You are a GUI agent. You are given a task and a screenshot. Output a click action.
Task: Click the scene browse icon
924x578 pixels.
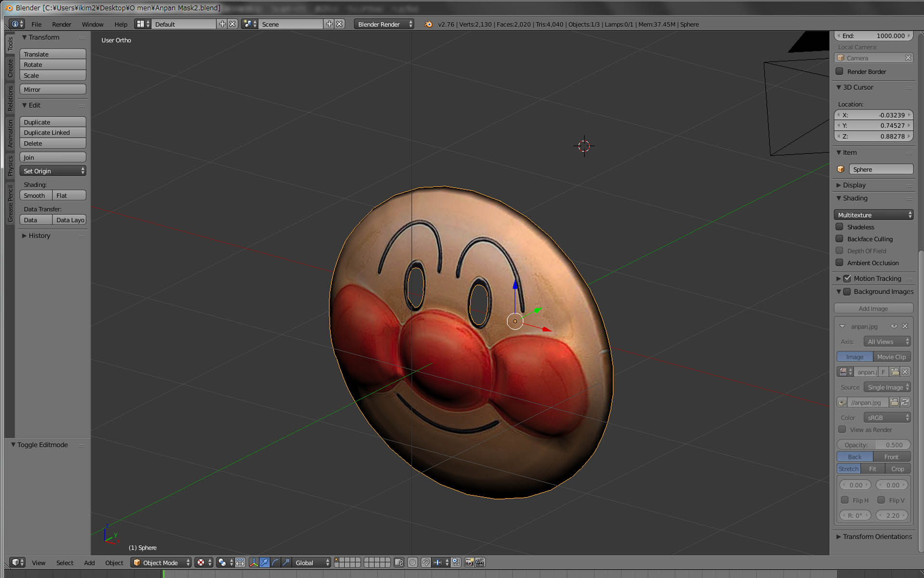tap(249, 24)
